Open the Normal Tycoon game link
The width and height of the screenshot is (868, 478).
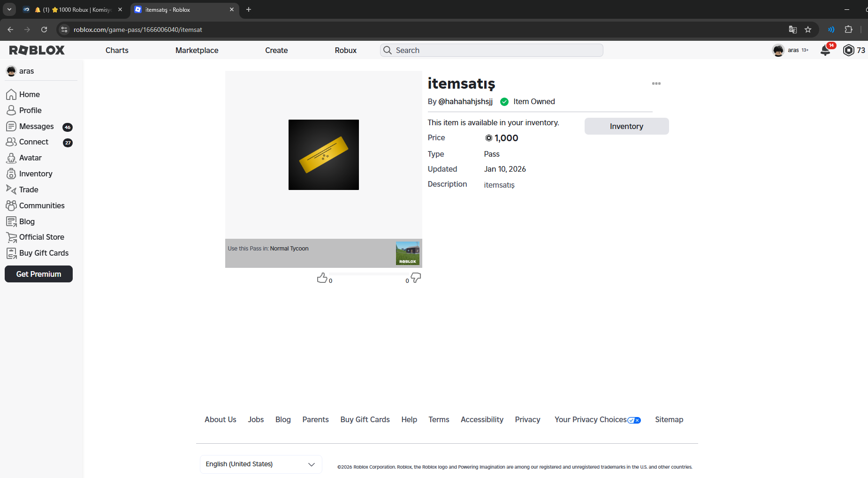coord(289,249)
